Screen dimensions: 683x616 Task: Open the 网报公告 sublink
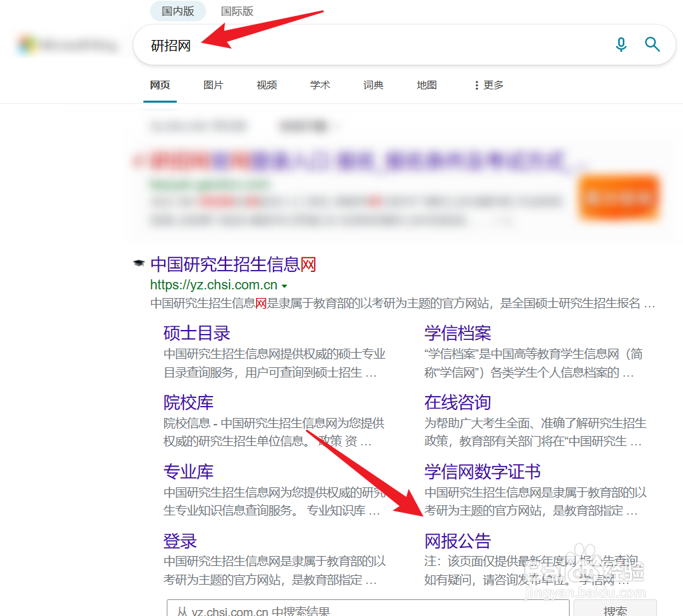click(458, 541)
